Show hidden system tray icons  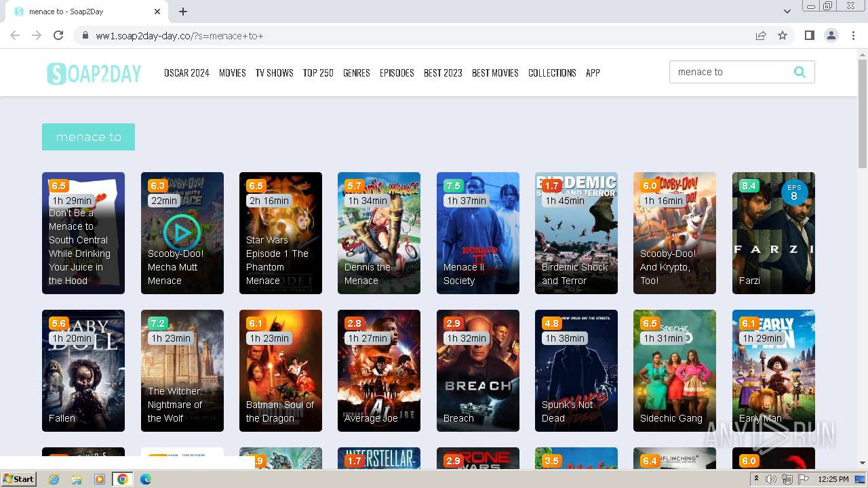coord(756,479)
